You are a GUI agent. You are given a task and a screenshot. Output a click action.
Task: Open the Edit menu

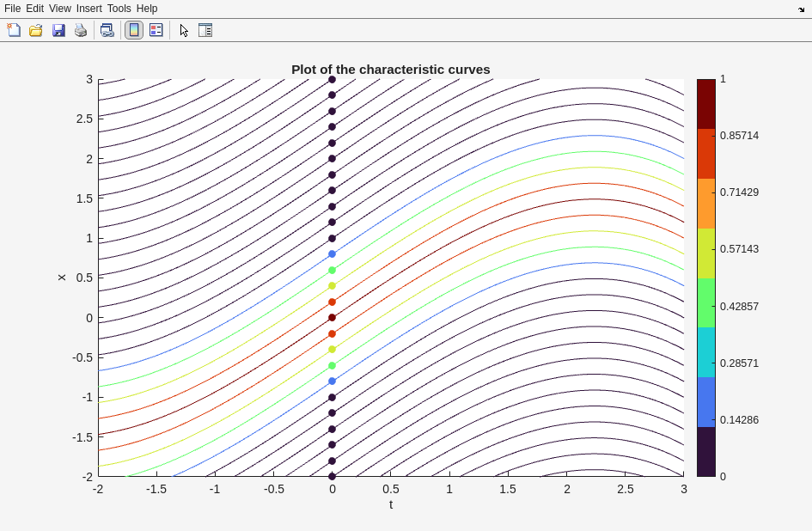click(x=34, y=9)
